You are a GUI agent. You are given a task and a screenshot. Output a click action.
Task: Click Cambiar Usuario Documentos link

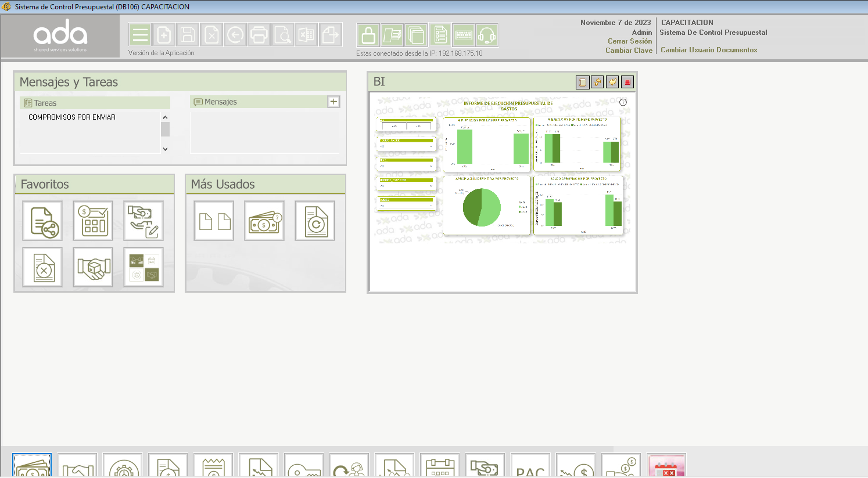click(709, 50)
